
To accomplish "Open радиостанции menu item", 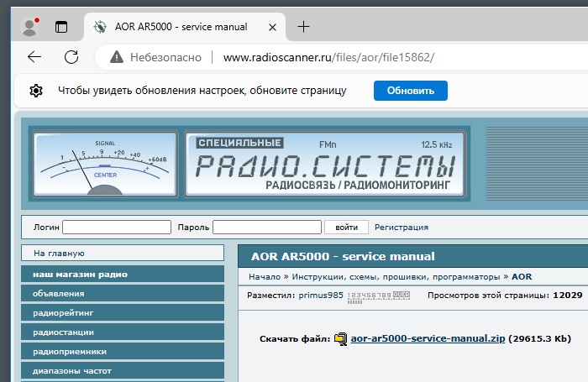I will pyautogui.click(x=123, y=332).
